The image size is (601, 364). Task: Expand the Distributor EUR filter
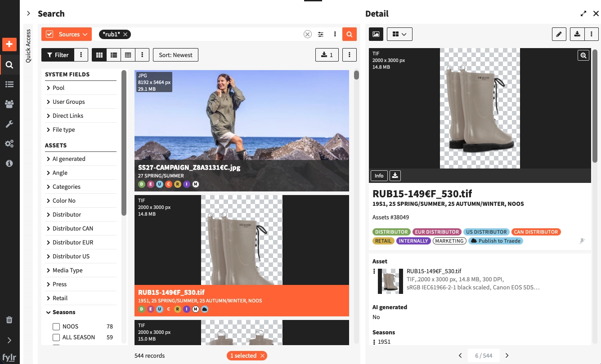coord(81,242)
